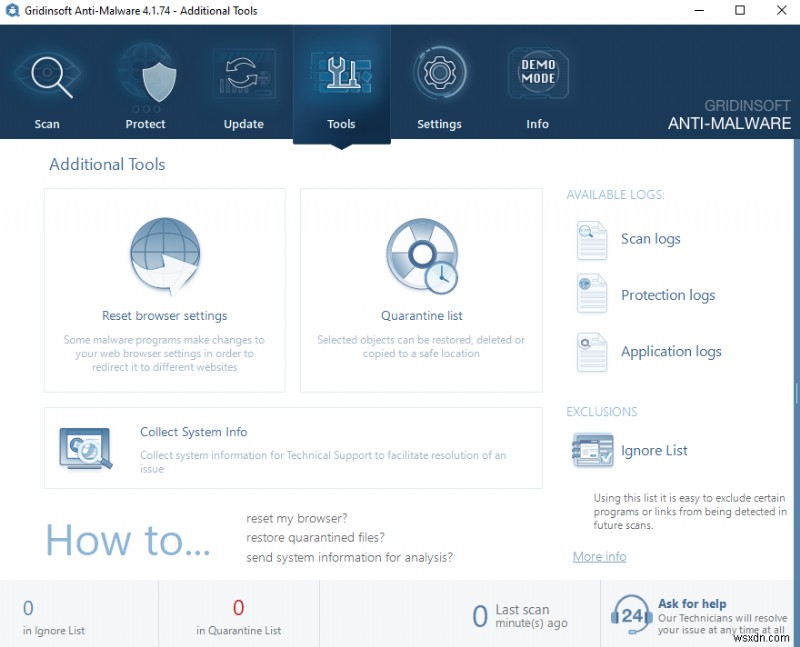
Task: Minimize the Gridinsoft window
Action: pyautogui.click(x=699, y=10)
